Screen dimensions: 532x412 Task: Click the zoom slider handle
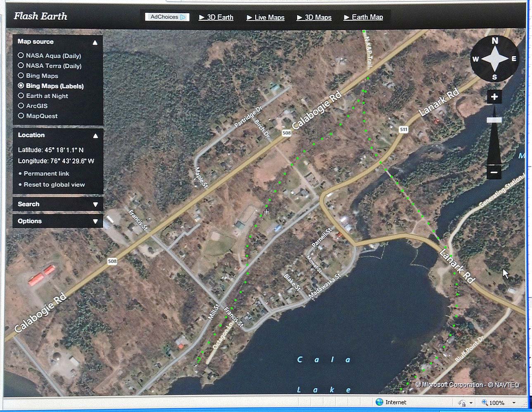pos(494,120)
